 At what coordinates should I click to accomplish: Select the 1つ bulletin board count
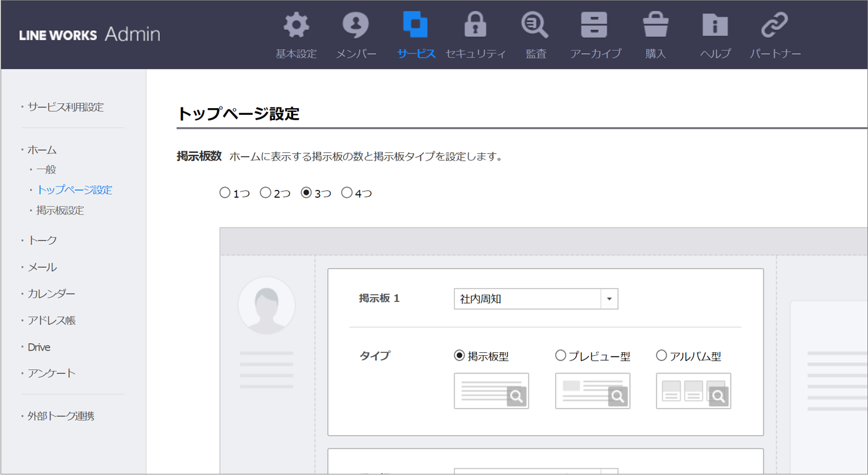[x=225, y=193]
